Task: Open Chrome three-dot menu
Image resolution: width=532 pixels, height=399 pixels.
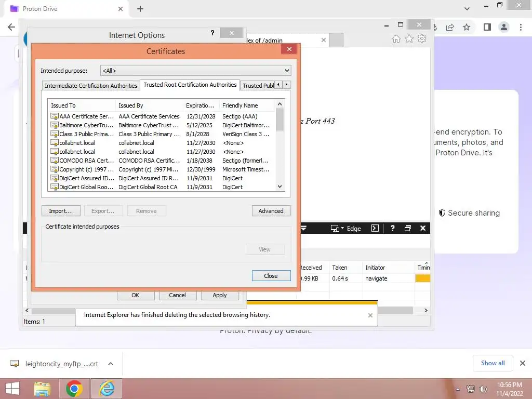Action: pos(521,27)
